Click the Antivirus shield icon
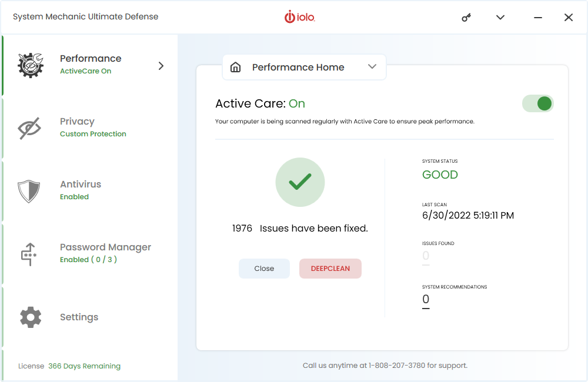588x382 pixels. click(30, 191)
